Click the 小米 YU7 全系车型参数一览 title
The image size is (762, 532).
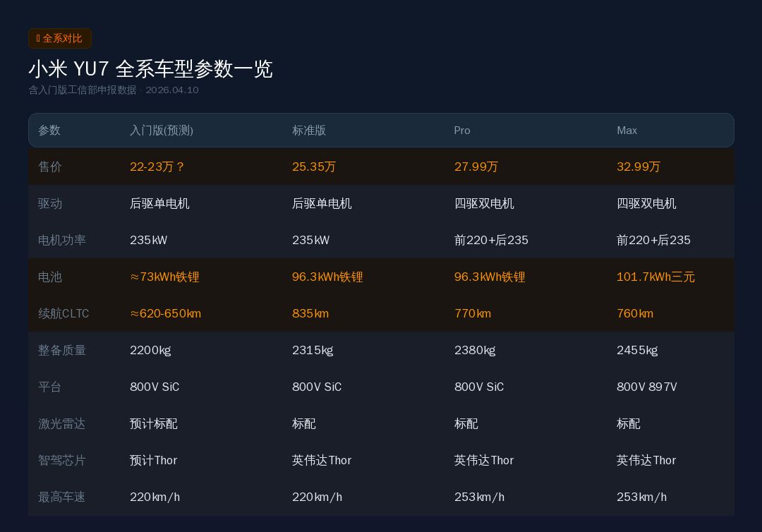150,68
